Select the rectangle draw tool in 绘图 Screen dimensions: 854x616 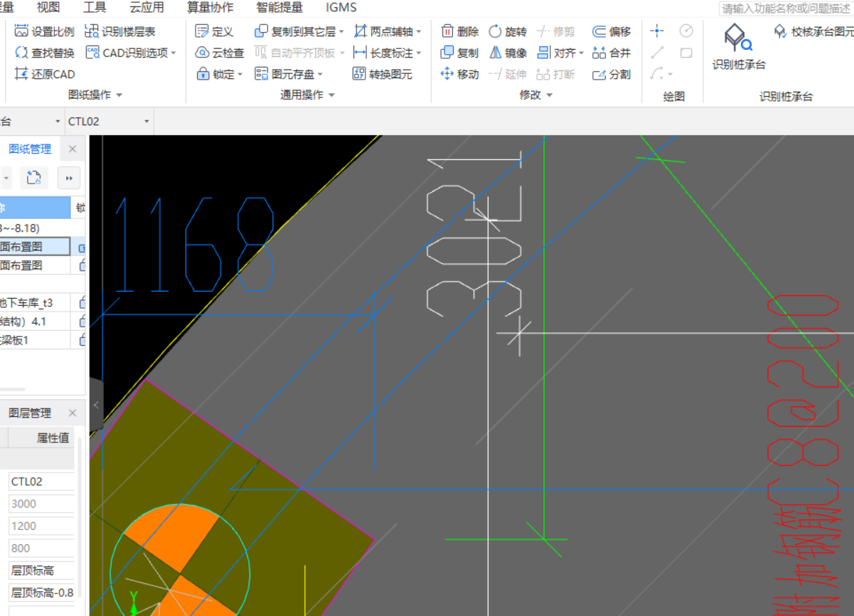686,53
